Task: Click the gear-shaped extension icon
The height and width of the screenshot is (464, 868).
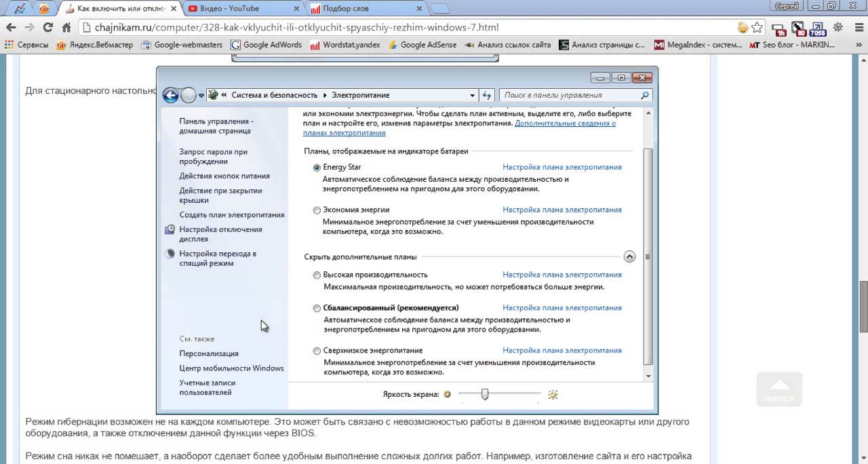Action: click(838, 28)
